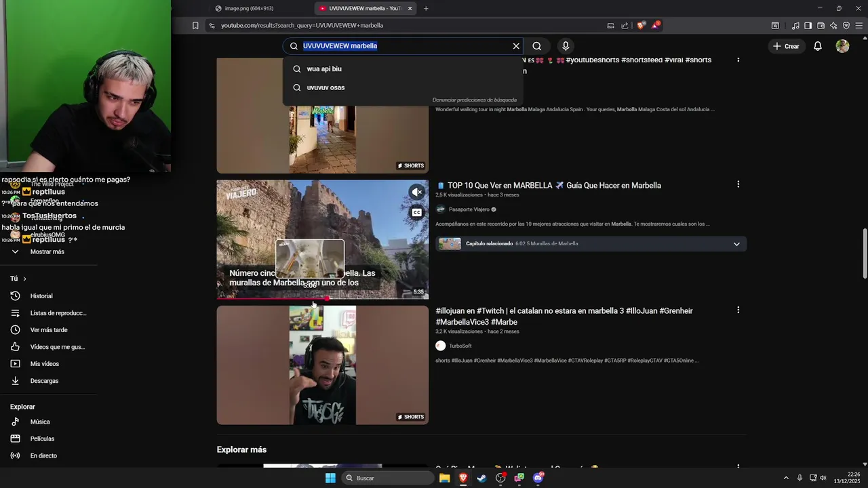Clear the search box with X icon
This screenshot has width=868, height=488.
pyautogui.click(x=516, y=46)
